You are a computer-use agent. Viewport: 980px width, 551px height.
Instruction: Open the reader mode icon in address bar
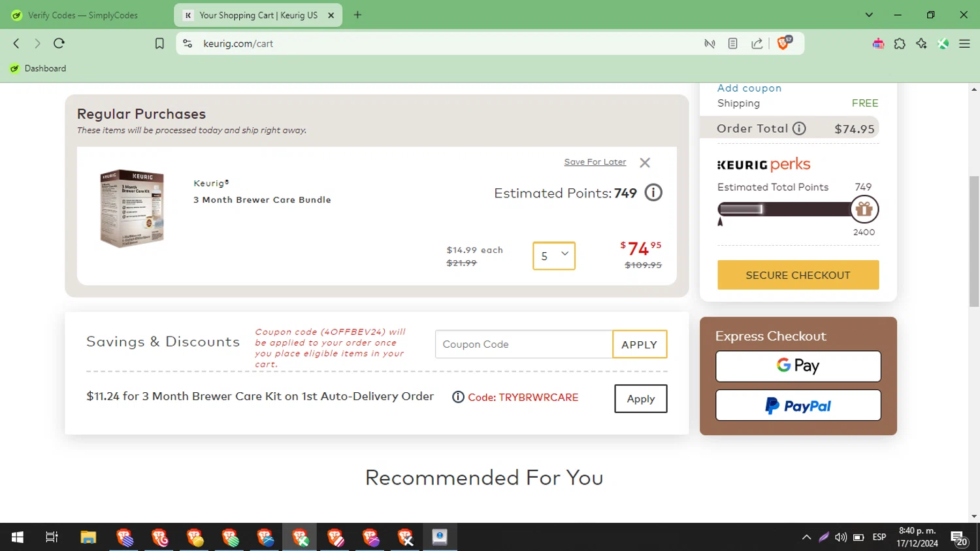pyautogui.click(x=733, y=44)
